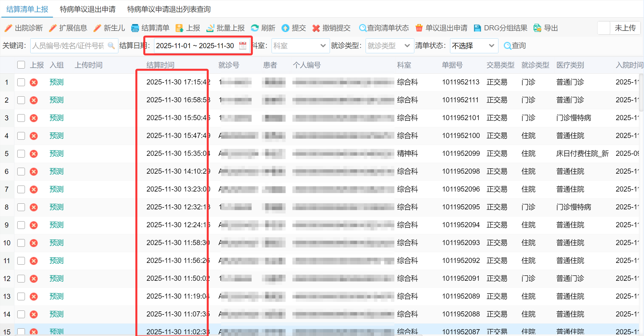The width and height of the screenshot is (644, 336).
Task: Click the 撤销提交 red X icon
Action: point(316,28)
